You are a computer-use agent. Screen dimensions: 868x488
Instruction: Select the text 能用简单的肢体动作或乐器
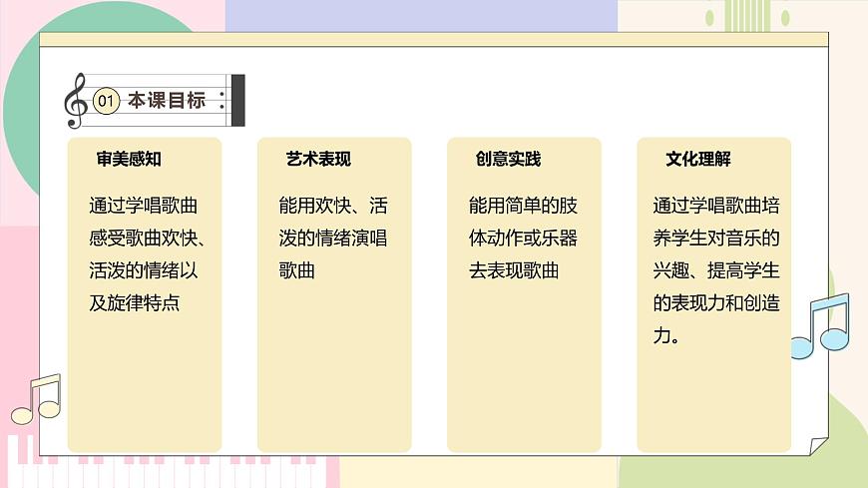point(523,239)
